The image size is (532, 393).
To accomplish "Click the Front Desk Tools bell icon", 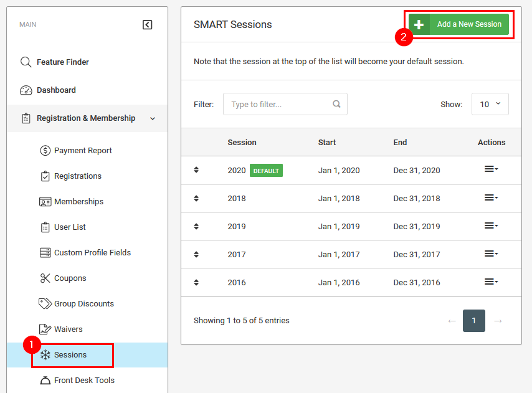I will (x=45, y=381).
